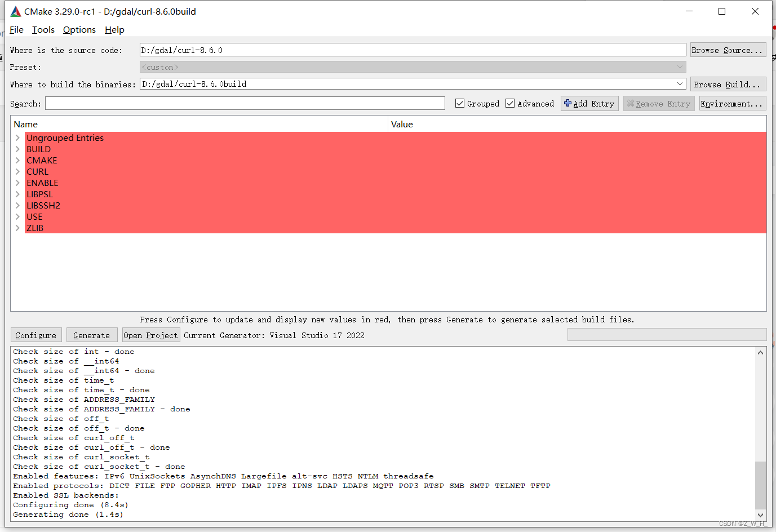Click 'Generating done (1.4s)' log line

click(68, 515)
